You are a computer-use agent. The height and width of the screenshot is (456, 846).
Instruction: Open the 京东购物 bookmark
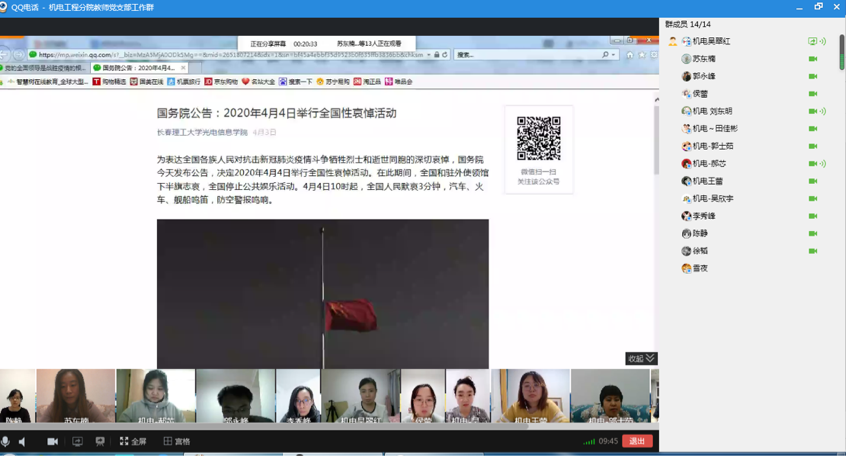tap(221, 82)
